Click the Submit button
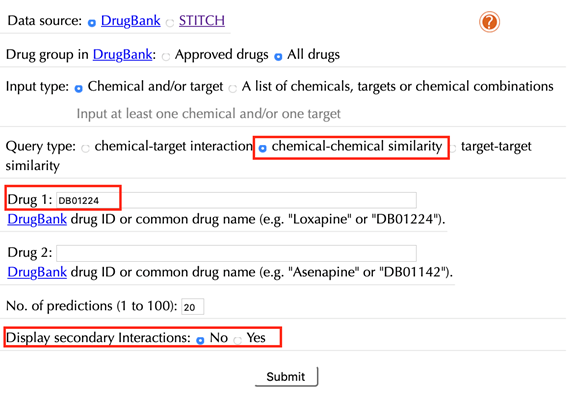Viewport: 576px width, 398px height. point(286,377)
